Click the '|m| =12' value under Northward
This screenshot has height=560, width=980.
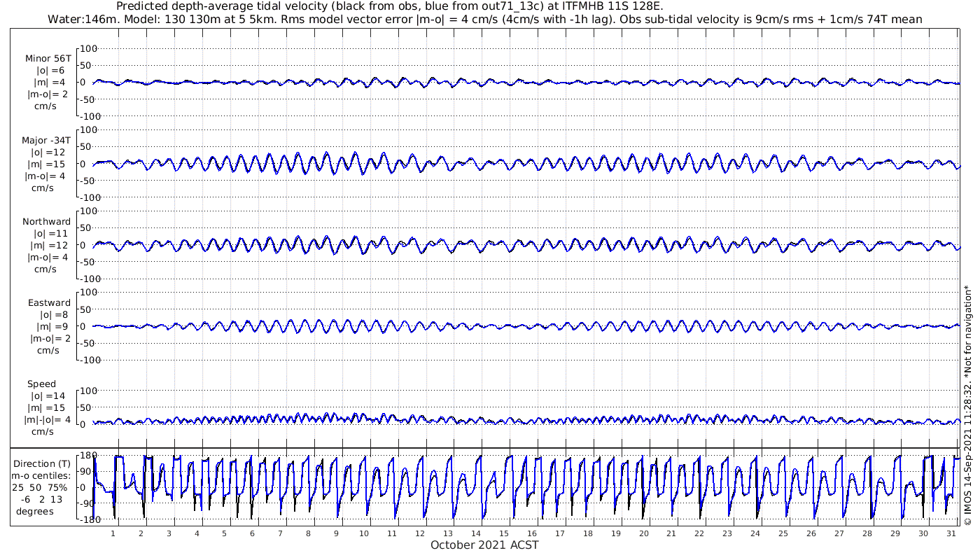pos(49,245)
